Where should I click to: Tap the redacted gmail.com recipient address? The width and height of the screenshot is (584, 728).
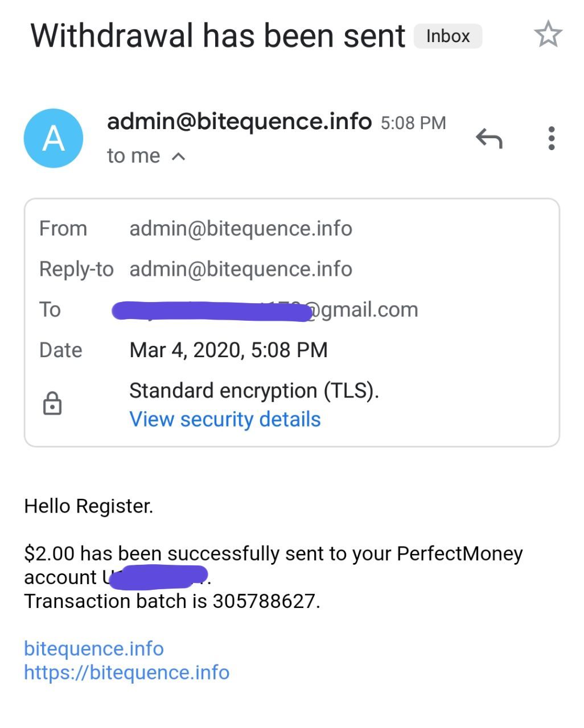coord(265,311)
